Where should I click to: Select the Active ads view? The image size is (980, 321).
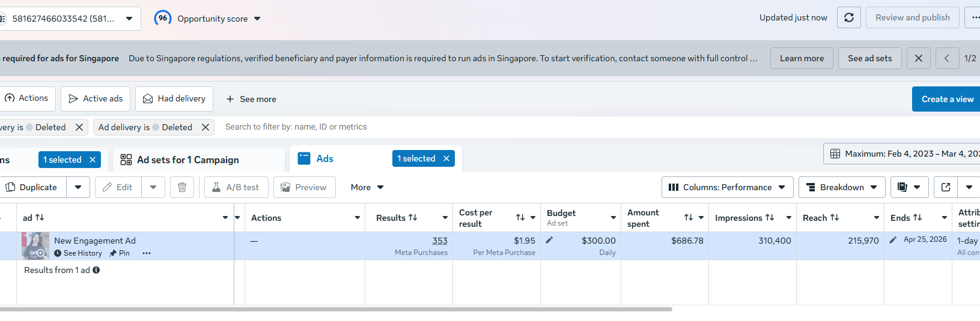click(96, 98)
